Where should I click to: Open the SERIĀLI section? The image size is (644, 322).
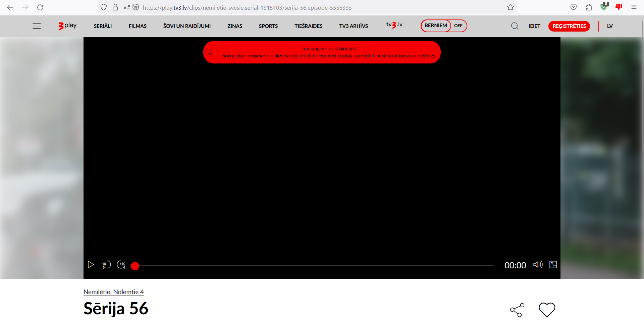pyautogui.click(x=103, y=26)
